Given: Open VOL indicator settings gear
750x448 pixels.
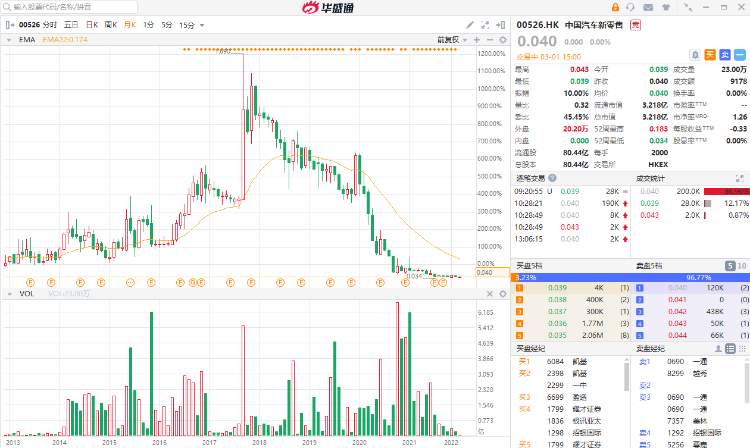Looking at the screenshot, I should point(503,294).
